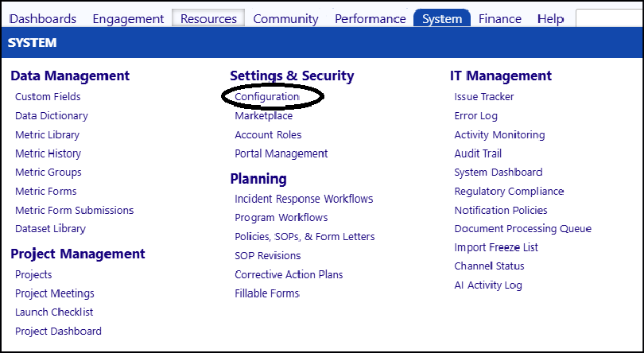Open the Engagement menu tab
This screenshot has height=353, width=644.
pos(128,19)
